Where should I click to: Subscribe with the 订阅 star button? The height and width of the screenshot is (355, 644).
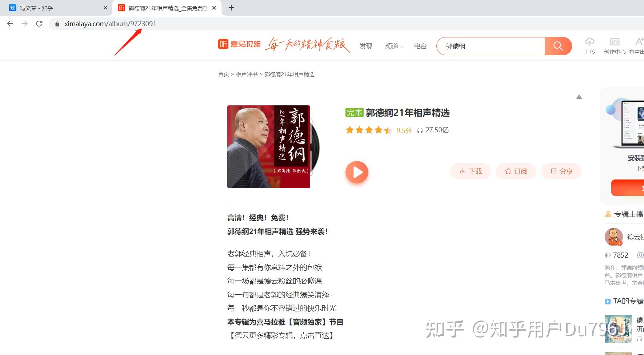[x=516, y=171]
